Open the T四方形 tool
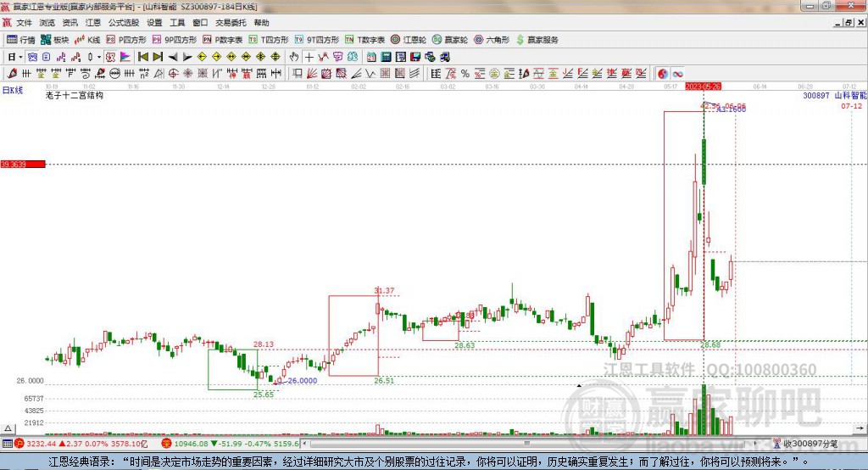The width and height of the screenshot is (868, 470). [269, 40]
